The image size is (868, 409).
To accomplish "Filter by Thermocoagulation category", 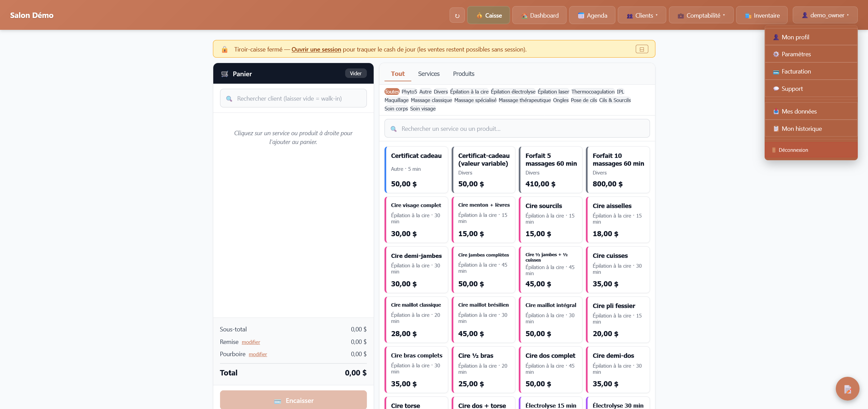I will click(593, 92).
